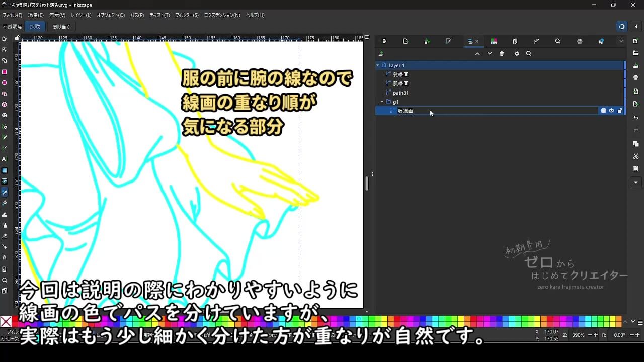This screenshot has width=644, height=362.
Task: Open layers panel settings gear
Action: pos(516,54)
